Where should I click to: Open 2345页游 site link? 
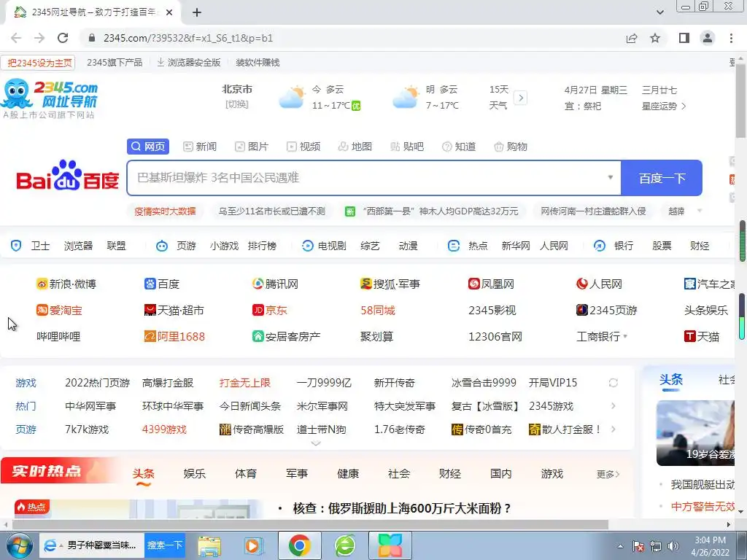(x=606, y=311)
